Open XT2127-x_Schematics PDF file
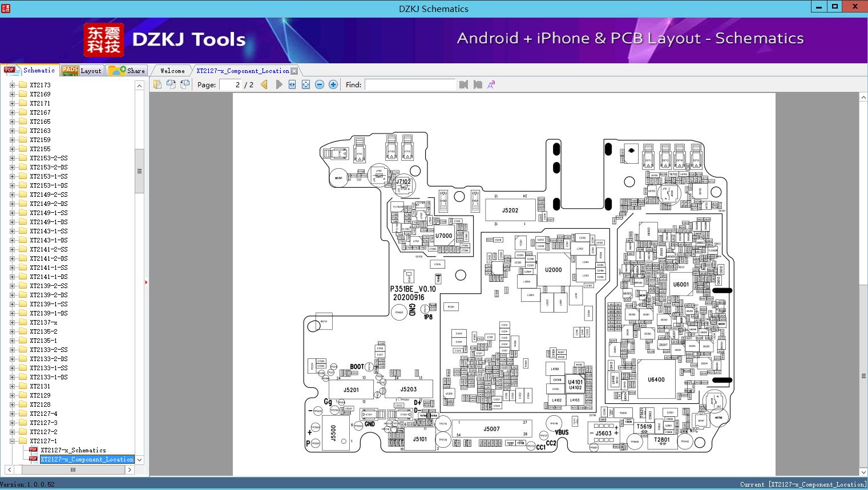 click(73, 450)
